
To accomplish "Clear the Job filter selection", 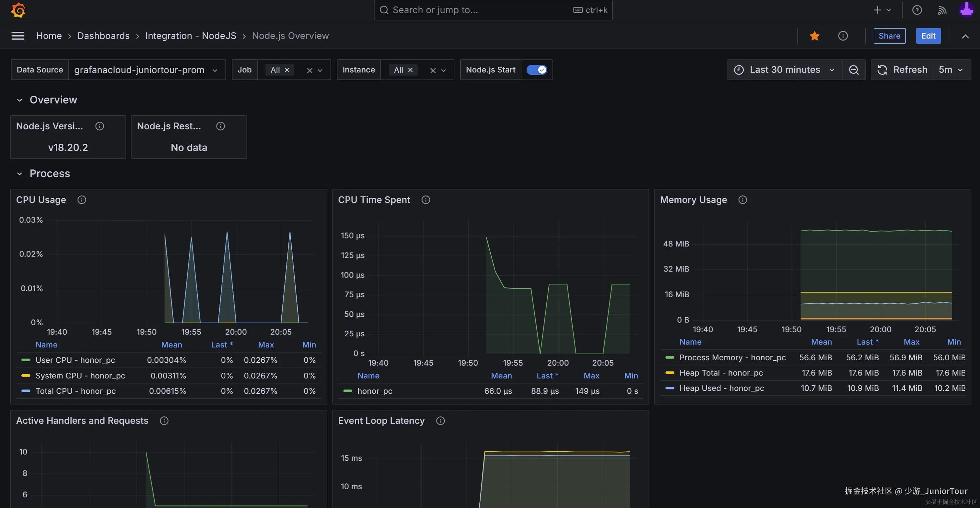I will 310,70.
